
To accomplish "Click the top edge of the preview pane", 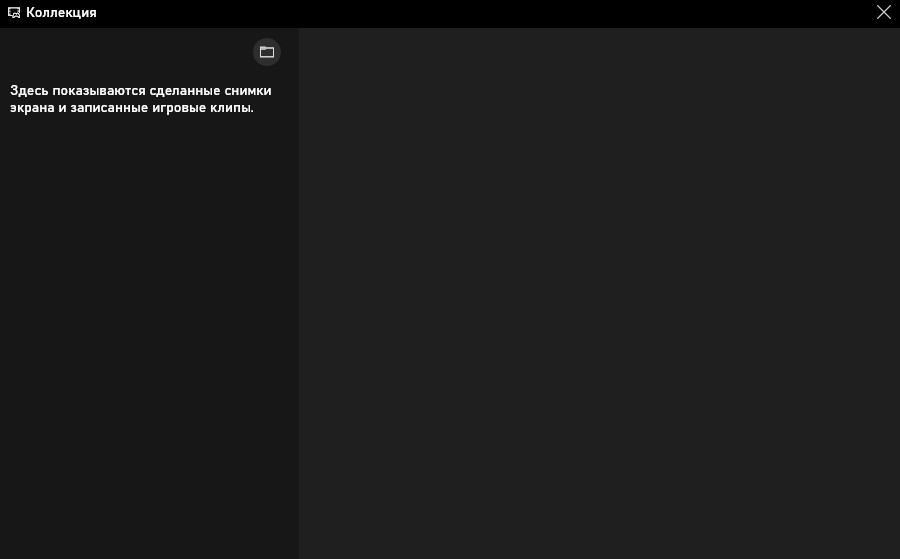I will pos(600,32).
